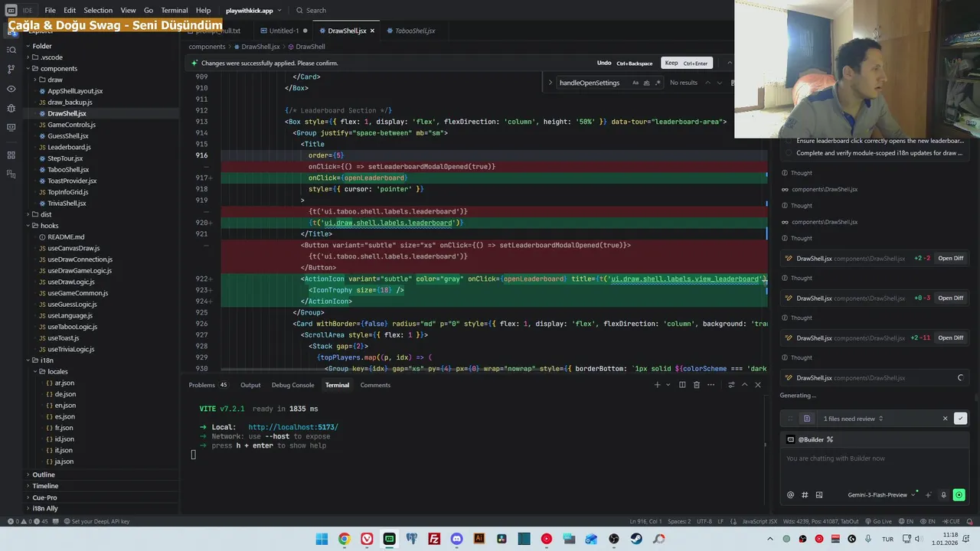Go to previous match in the find widget
Viewport: 980px width, 551px height.
707,83
